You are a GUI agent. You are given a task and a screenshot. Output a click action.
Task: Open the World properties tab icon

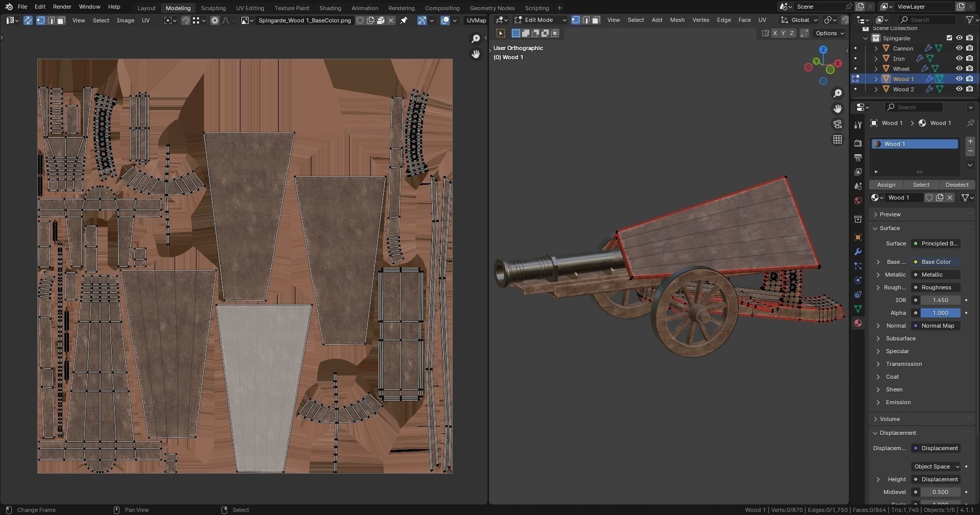(x=858, y=201)
